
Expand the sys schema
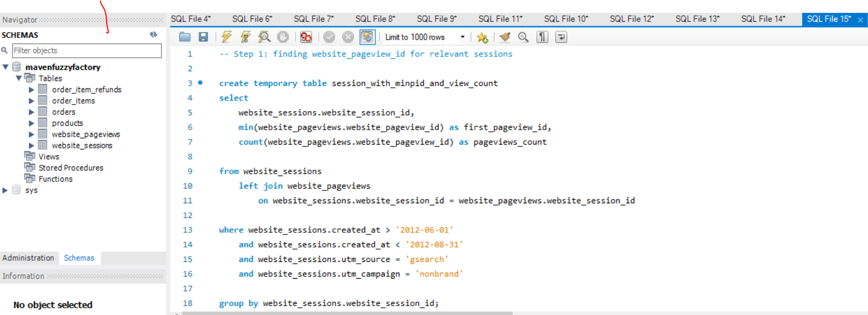6,190
